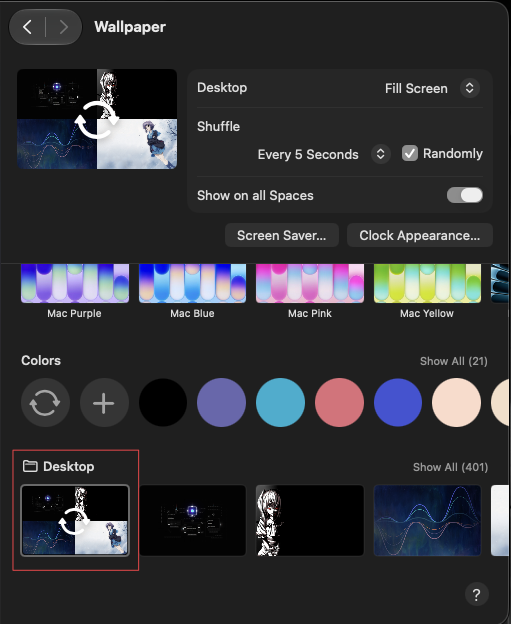Add a custom color with plus button
The height and width of the screenshot is (624, 511).
point(104,403)
